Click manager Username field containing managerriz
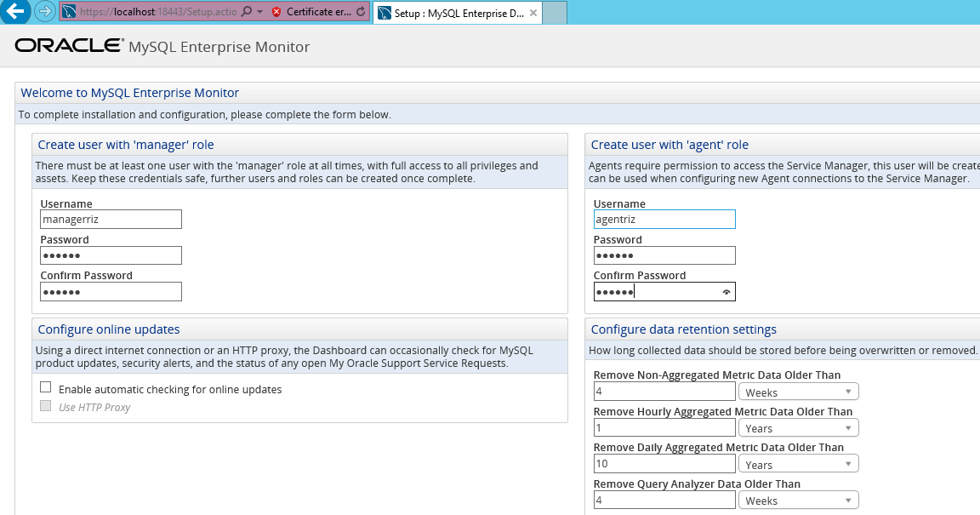 coord(111,219)
